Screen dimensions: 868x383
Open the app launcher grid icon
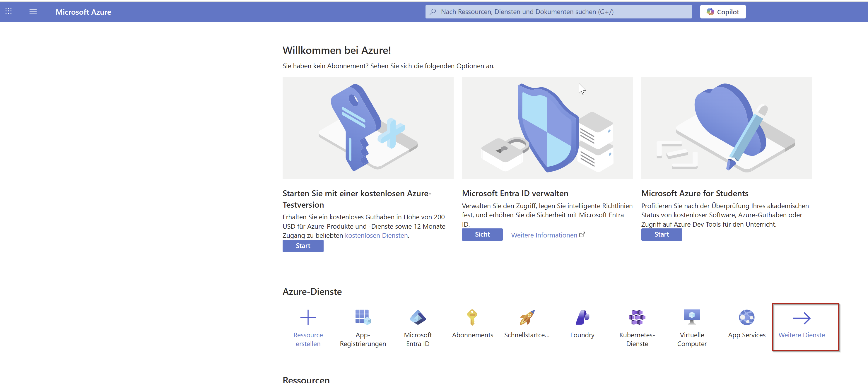(x=8, y=11)
